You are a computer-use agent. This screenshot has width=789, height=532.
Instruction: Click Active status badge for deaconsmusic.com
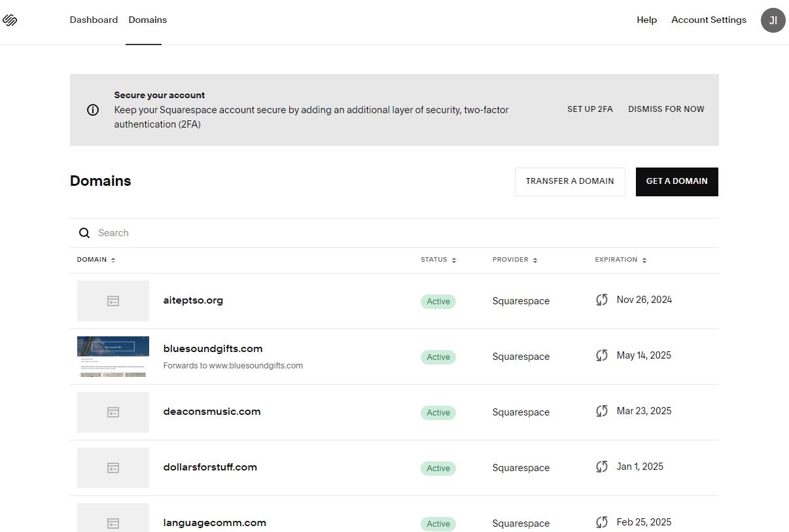pyautogui.click(x=438, y=413)
